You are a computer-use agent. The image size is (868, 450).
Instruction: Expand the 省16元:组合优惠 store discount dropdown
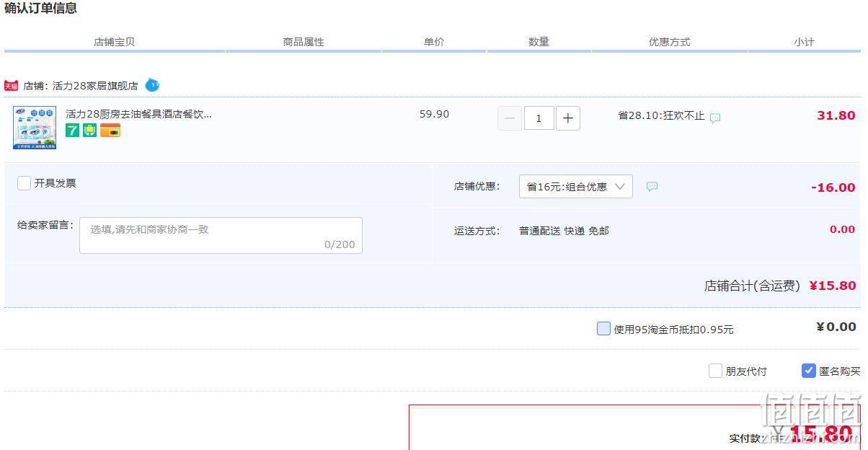(x=576, y=187)
